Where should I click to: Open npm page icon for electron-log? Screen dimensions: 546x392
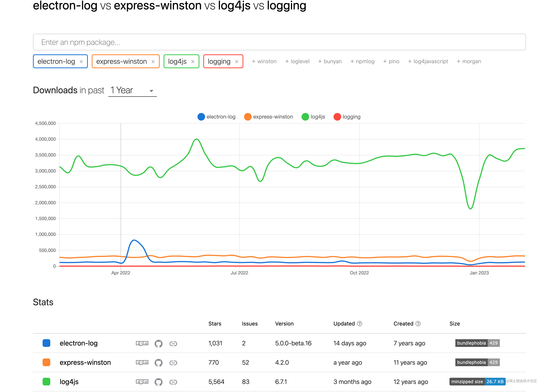point(142,343)
